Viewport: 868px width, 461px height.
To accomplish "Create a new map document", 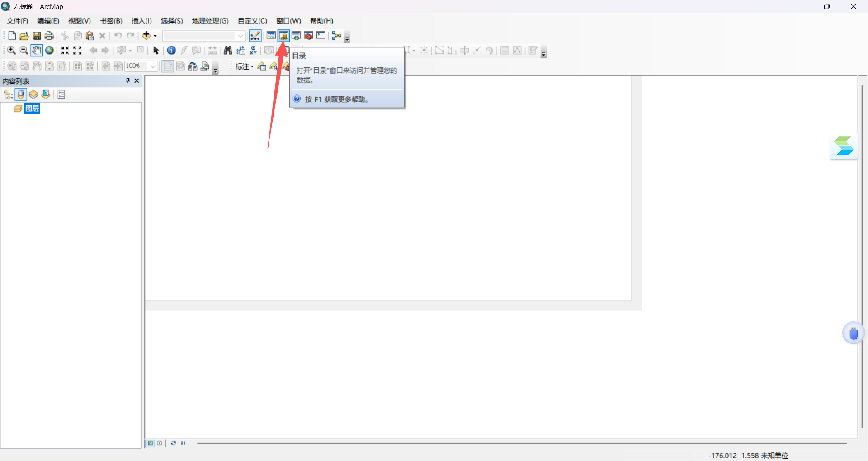I will coord(12,36).
